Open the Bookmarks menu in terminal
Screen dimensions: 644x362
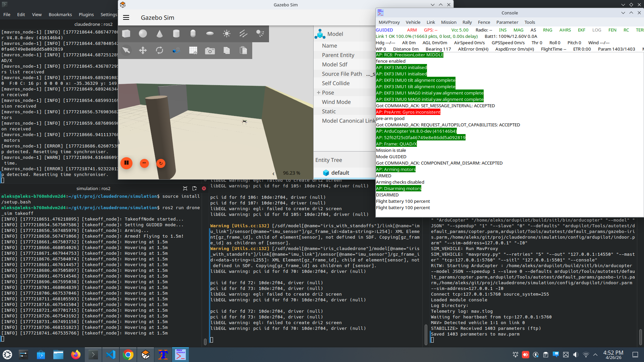pos(60,14)
